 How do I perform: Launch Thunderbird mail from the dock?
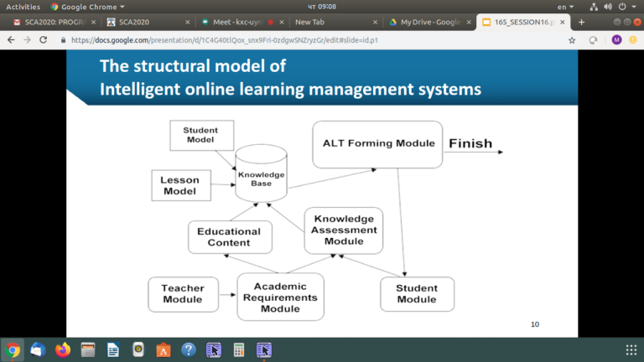38,349
